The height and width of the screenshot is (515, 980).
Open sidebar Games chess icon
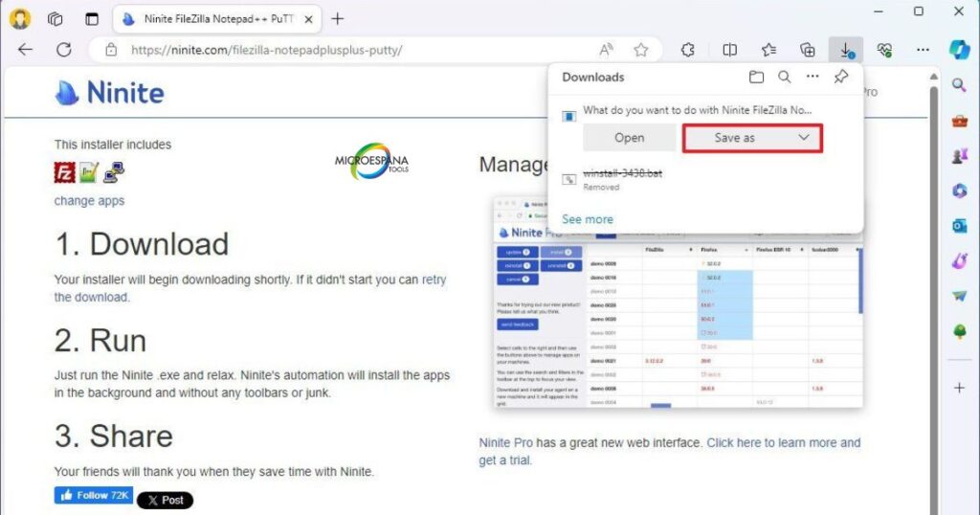tap(959, 156)
